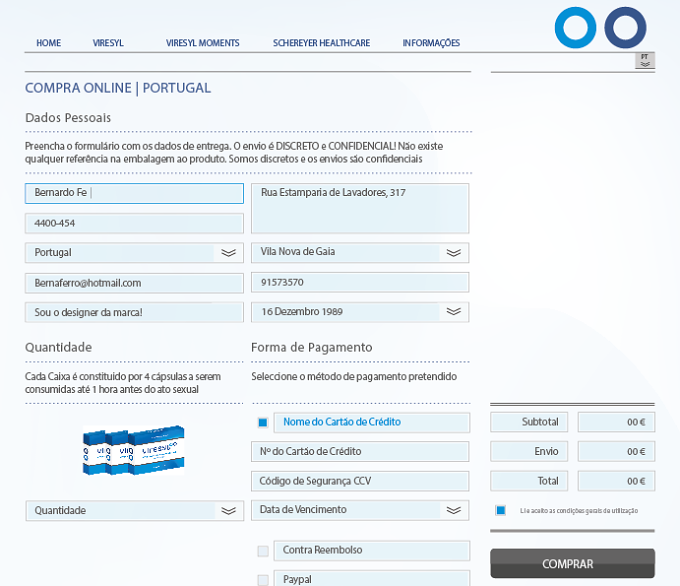Click the Paypal payment option label
680x586 pixels.
372,578
